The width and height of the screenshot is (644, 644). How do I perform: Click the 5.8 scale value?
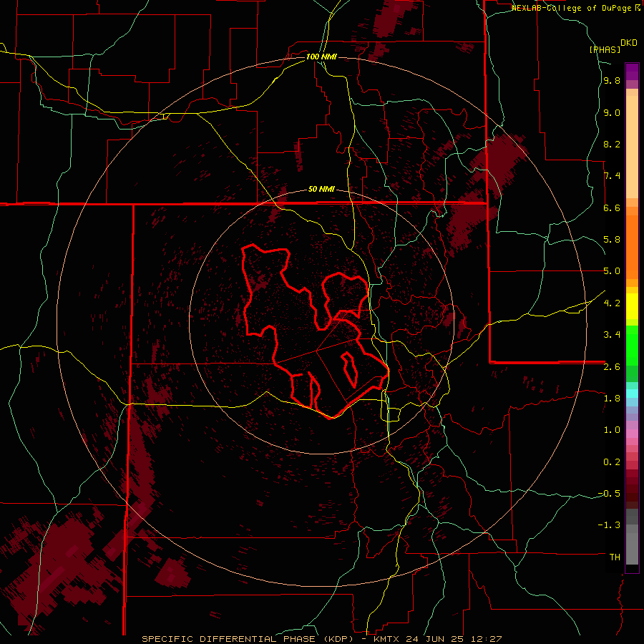612,239
